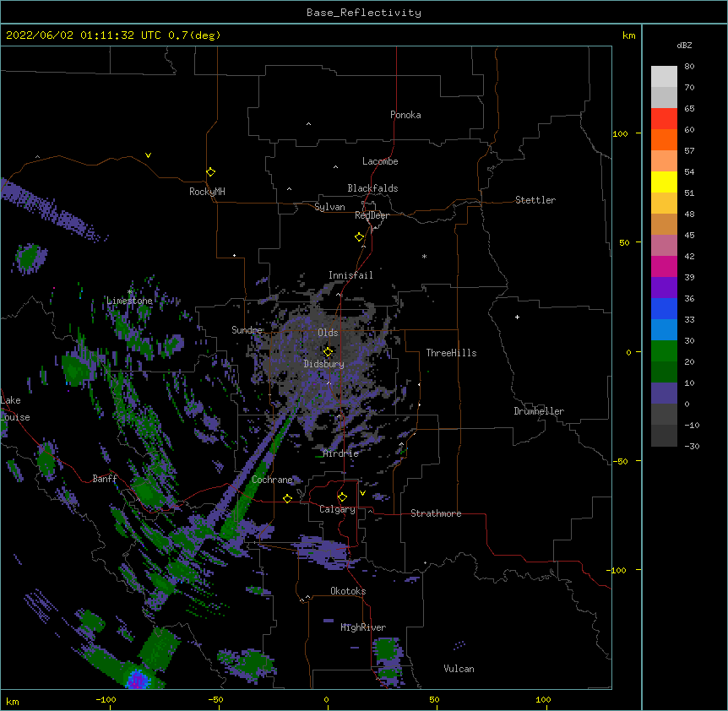Screen dimensions: 728x711
Task: Click the Sylvan label
Action: point(329,207)
